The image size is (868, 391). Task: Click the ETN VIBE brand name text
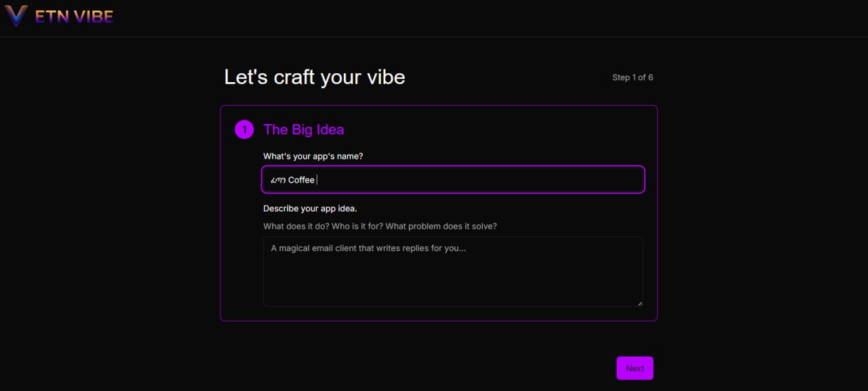point(74,17)
